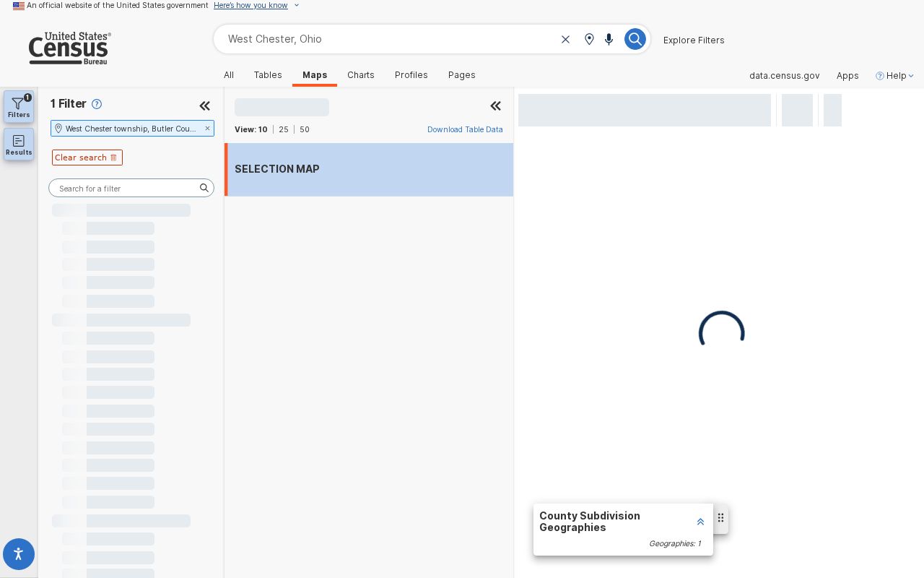
Task: Open the filter help question mark icon
Action: pos(97,104)
